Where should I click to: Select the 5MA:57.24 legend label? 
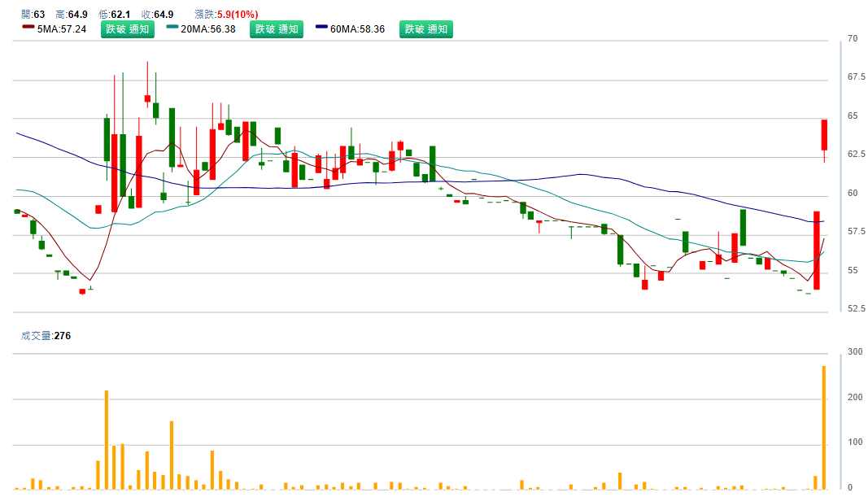click(62, 29)
